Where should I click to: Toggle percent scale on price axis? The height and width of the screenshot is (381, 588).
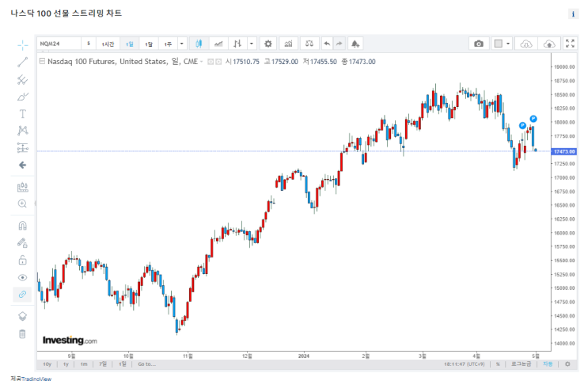(498, 364)
